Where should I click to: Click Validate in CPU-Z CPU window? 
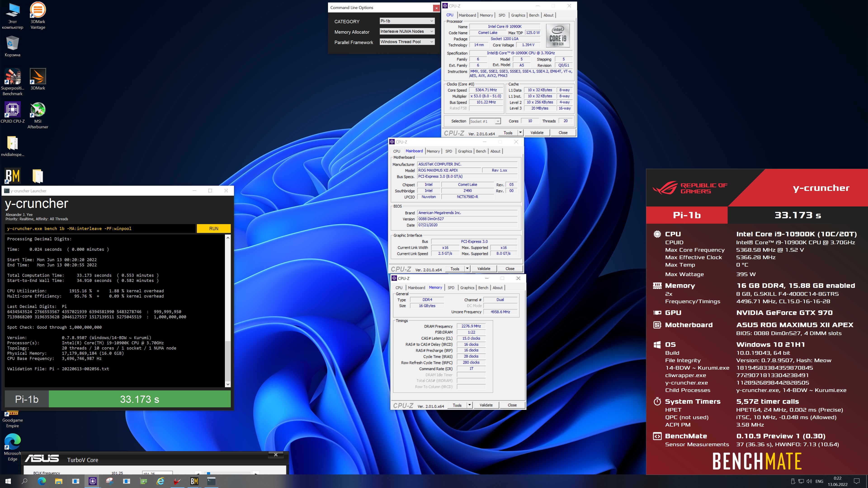pos(537,133)
